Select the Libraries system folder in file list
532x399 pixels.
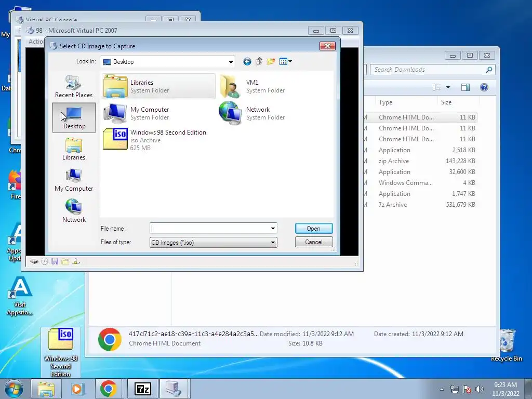click(158, 86)
